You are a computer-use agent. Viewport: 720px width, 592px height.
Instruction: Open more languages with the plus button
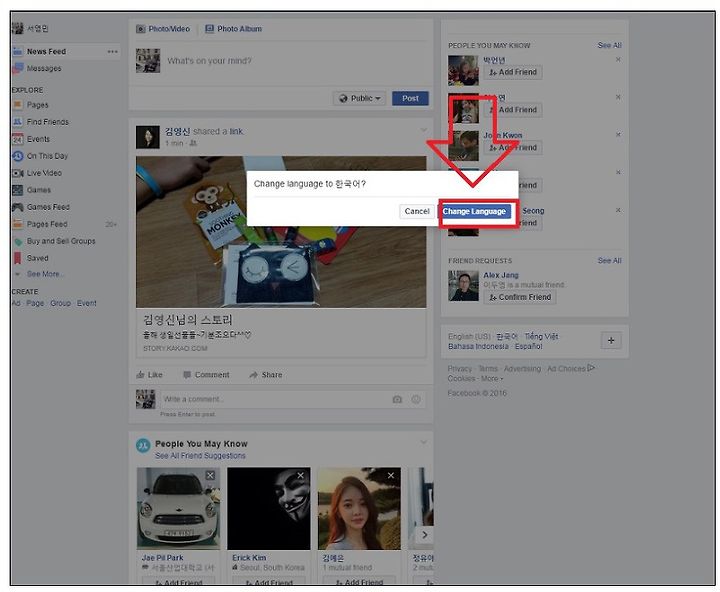611,341
